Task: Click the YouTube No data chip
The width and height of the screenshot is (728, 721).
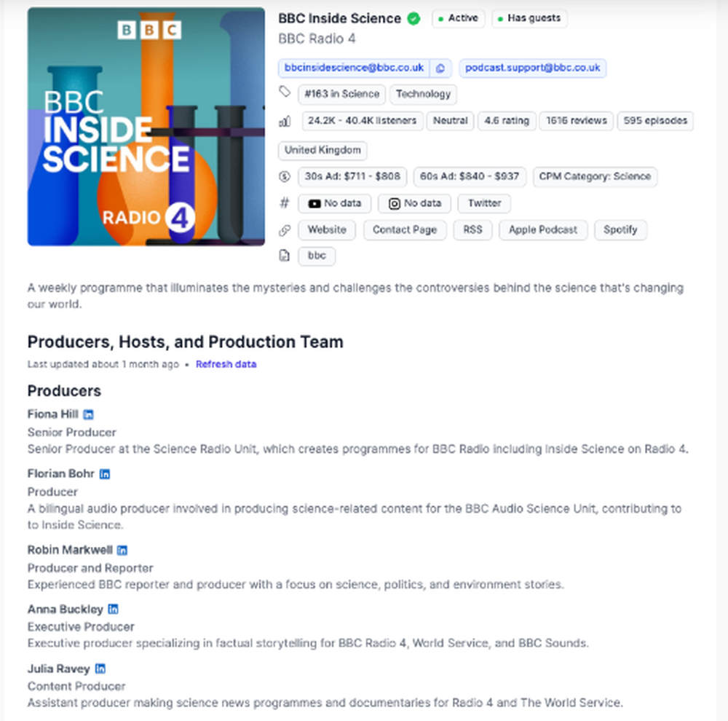Action: click(x=335, y=203)
